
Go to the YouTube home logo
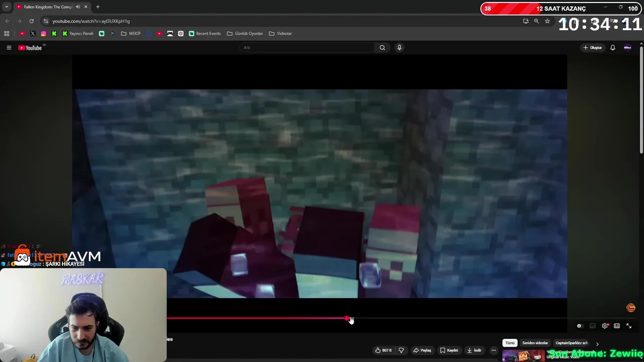30,48
